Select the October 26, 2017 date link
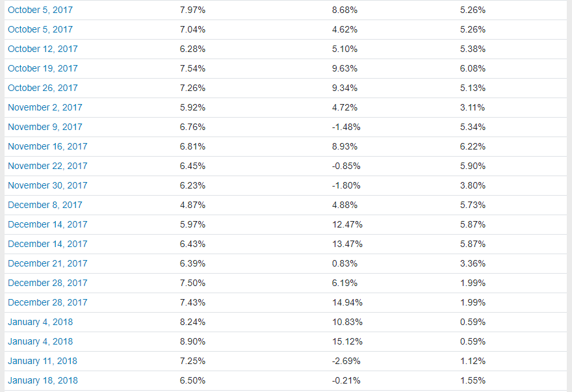This screenshot has width=572, height=392. pos(43,88)
